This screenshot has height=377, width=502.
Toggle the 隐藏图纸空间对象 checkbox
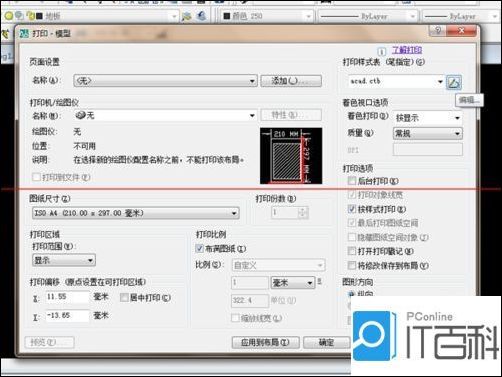click(352, 237)
